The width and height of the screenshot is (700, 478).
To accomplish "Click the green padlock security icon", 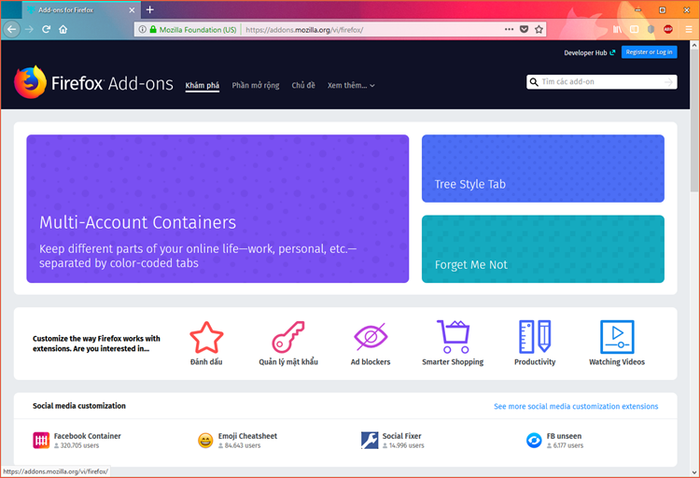I will [x=153, y=29].
